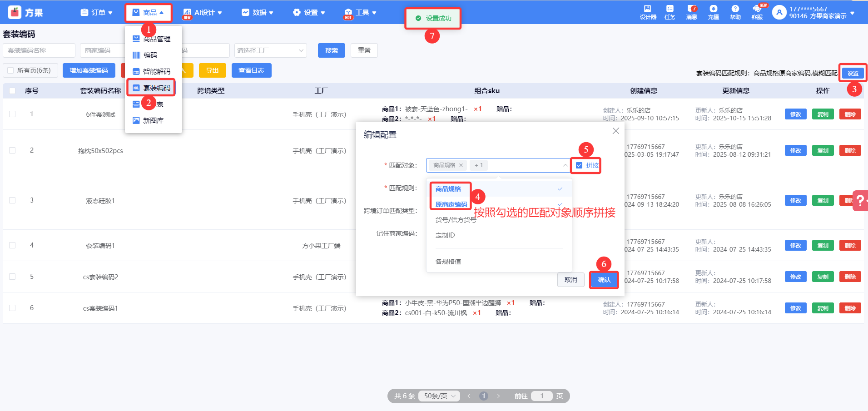Image resolution: width=868 pixels, height=411 pixels.
Task: Click the 方果 logo icon
Action: (15, 12)
